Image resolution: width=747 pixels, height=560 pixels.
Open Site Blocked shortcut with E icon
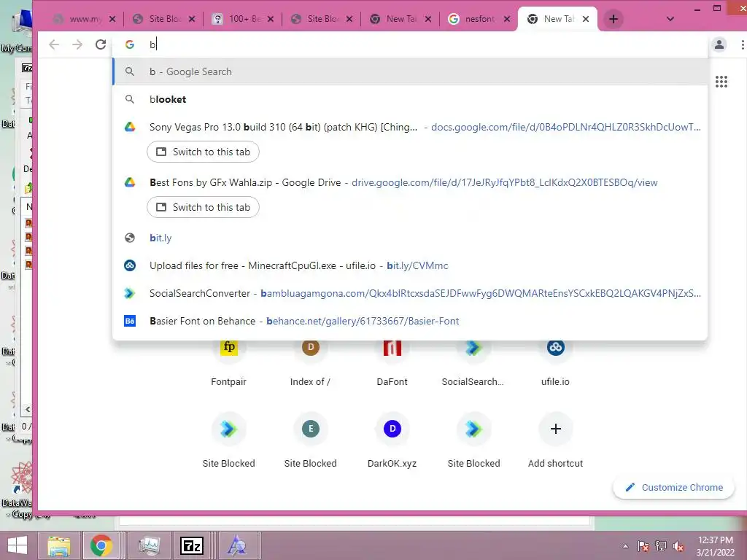click(x=310, y=440)
